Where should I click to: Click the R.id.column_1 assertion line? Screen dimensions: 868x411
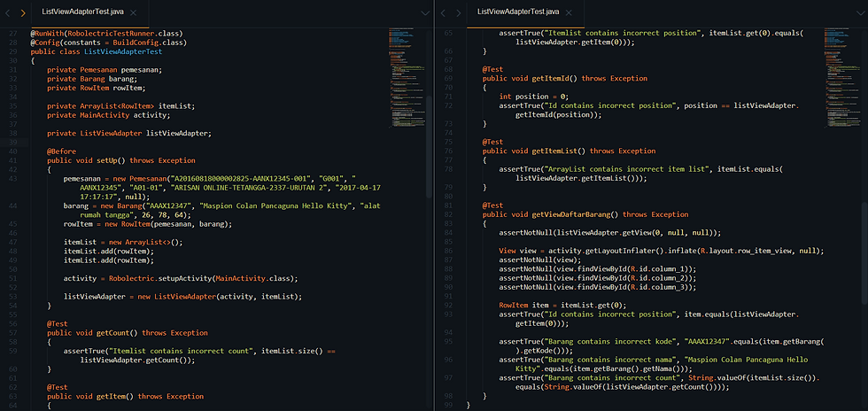597,268
